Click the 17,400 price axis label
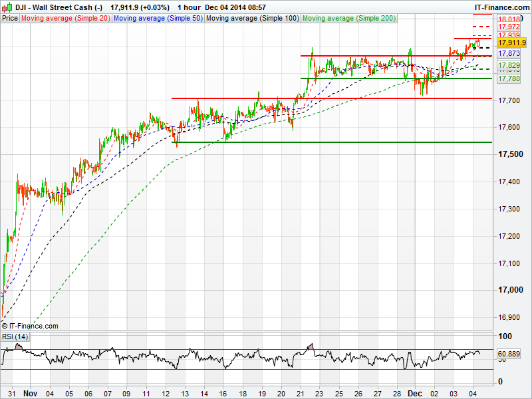This screenshot has width=532, height=399. click(x=509, y=182)
